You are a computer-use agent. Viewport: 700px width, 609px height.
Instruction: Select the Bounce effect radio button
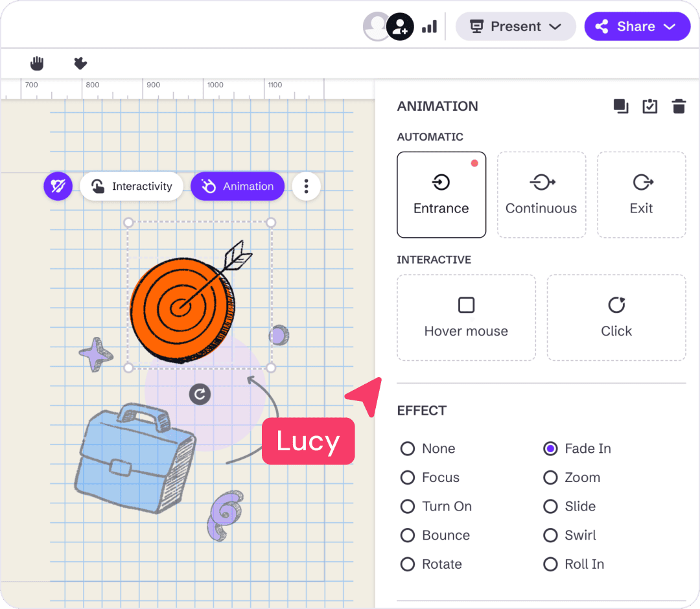pos(408,535)
